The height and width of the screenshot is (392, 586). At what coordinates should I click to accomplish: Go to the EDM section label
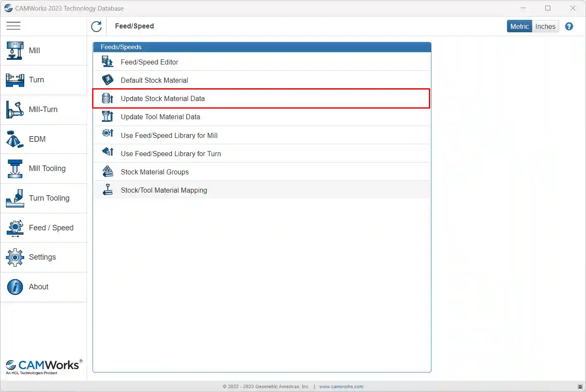coord(37,139)
